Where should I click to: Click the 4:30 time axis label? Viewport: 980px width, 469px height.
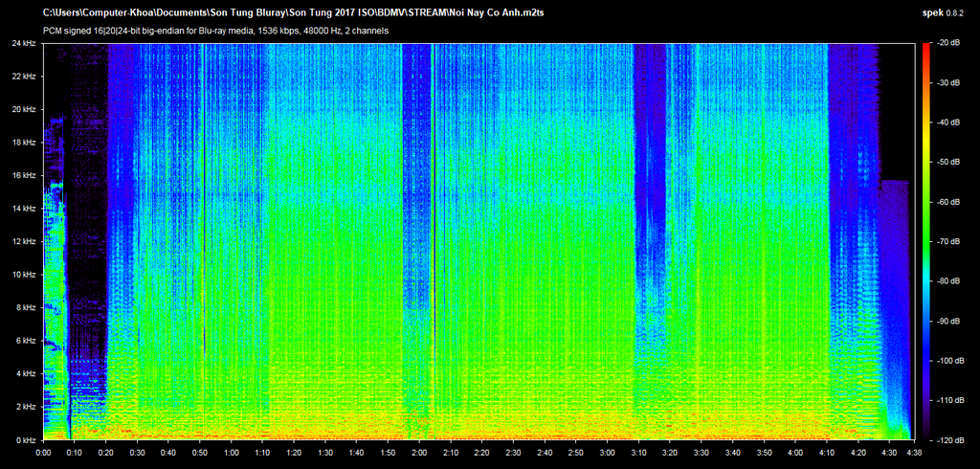point(888,452)
